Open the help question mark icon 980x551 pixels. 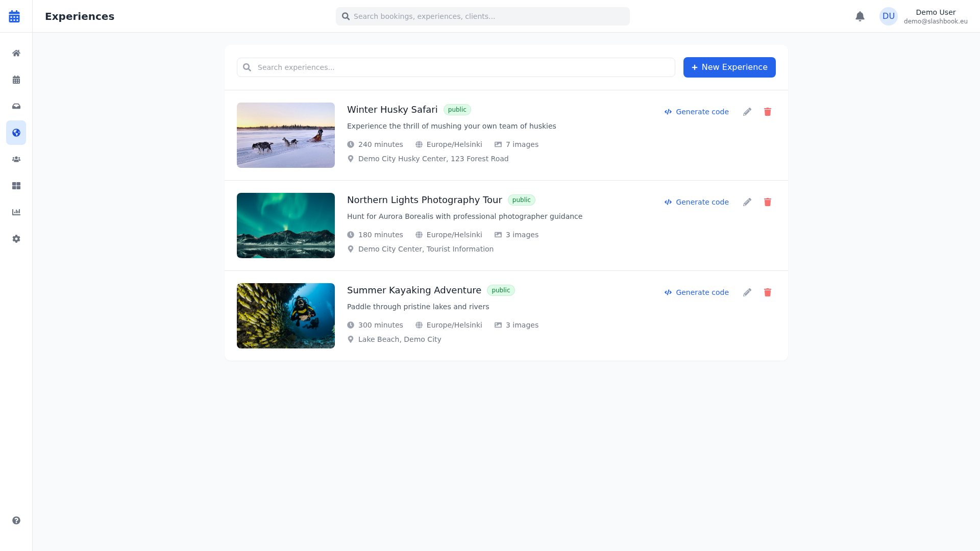[16, 520]
